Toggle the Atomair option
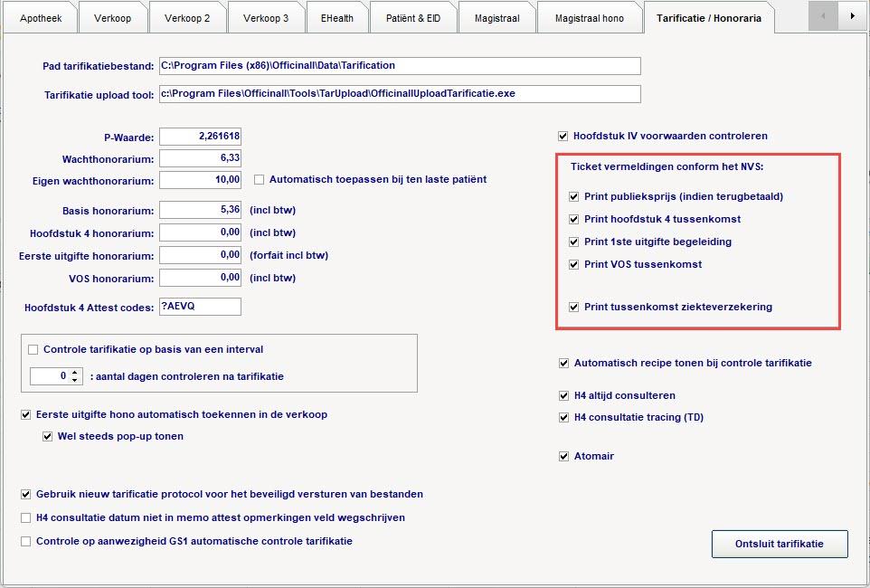This screenshot has height=588, width=870. [563, 457]
